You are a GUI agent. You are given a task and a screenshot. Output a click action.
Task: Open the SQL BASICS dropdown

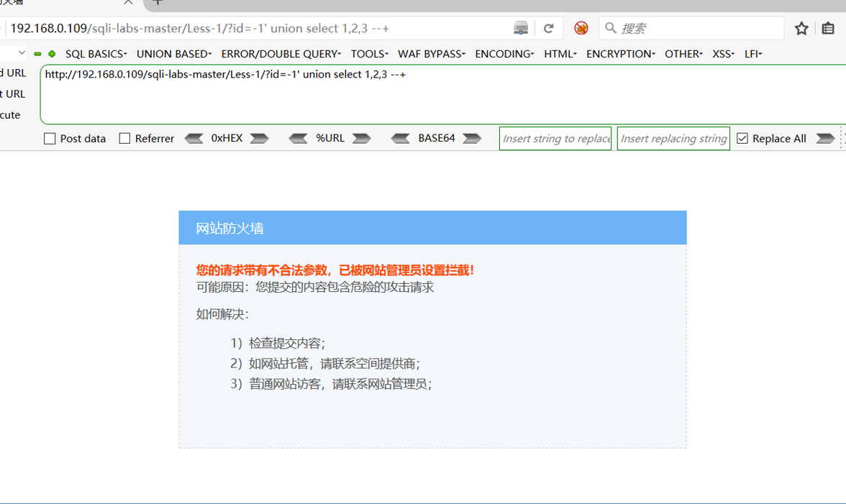(97, 53)
